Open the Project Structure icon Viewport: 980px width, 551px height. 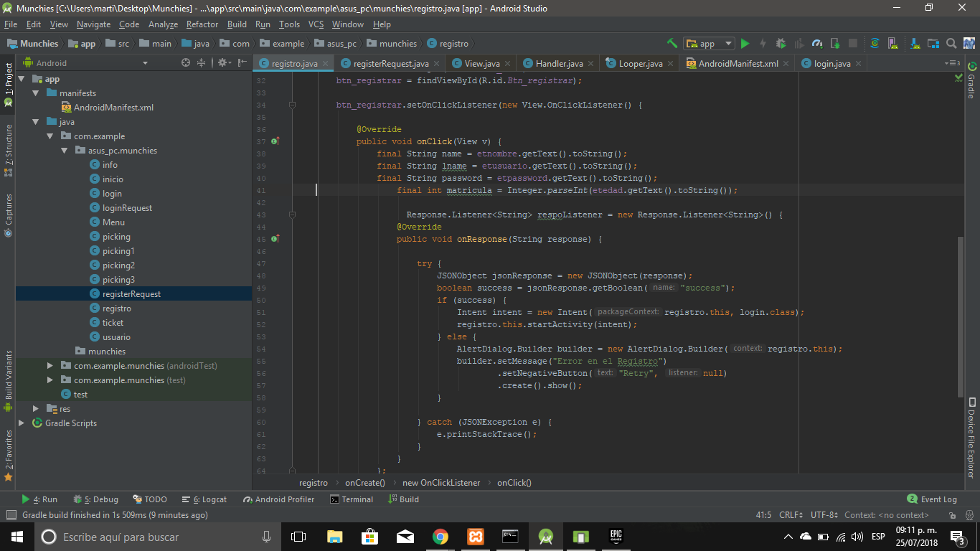pyautogui.click(x=932, y=43)
